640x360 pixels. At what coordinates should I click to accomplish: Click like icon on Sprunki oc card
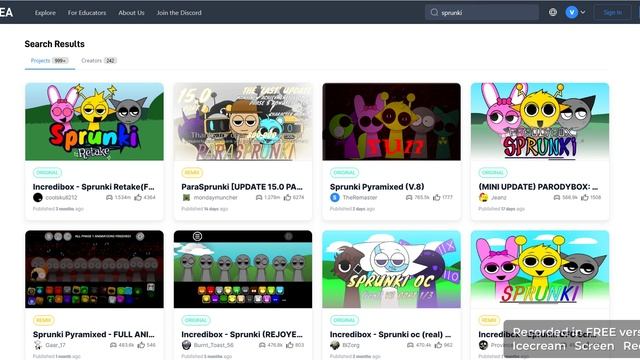(438, 345)
